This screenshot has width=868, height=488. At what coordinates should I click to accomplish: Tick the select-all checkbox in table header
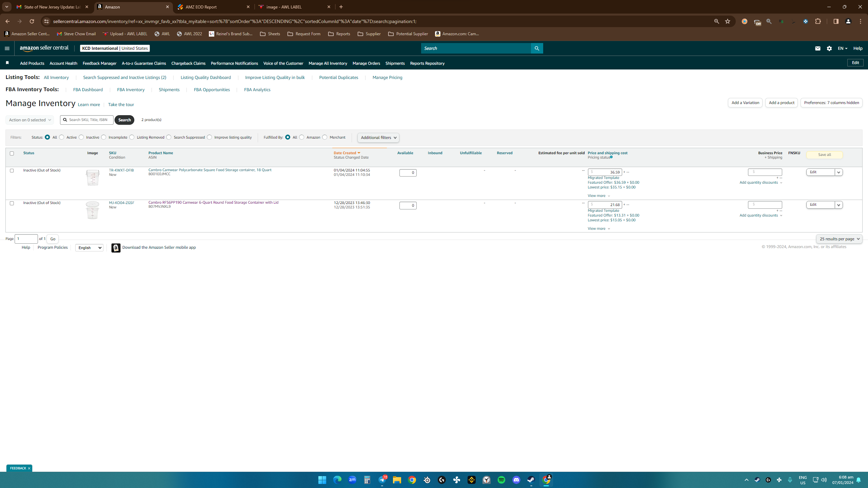(x=12, y=154)
